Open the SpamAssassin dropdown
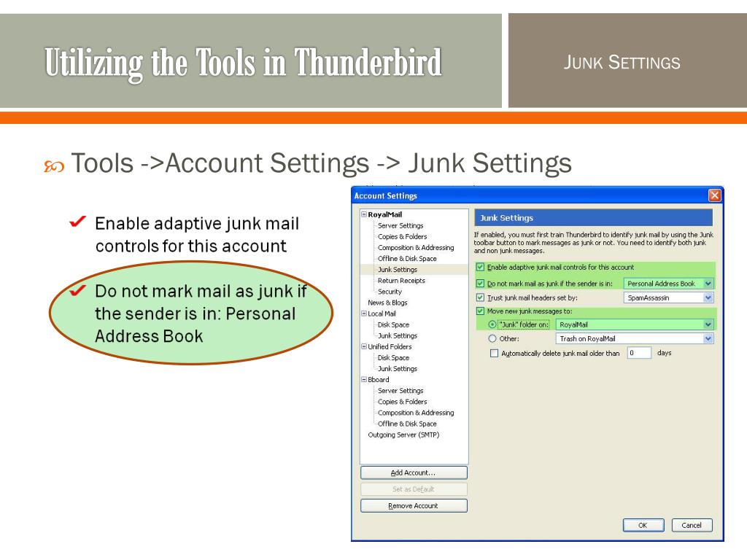Viewport: 747px width, 560px height. click(x=668, y=297)
